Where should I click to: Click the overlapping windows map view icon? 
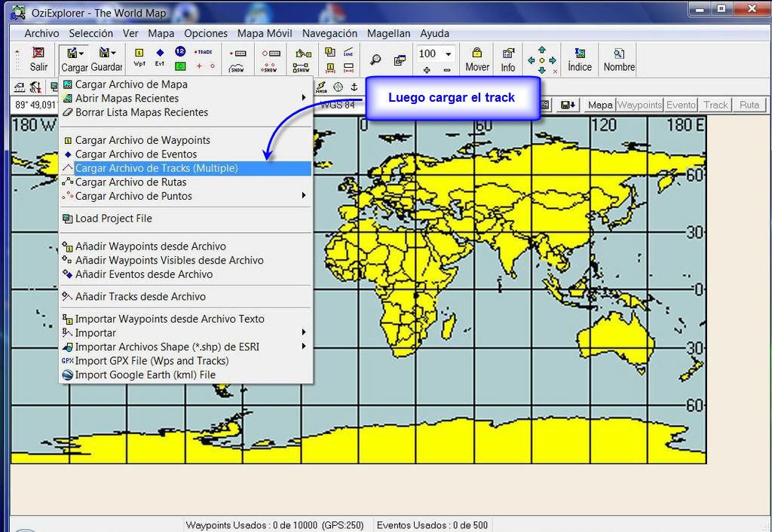coord(400,60)
